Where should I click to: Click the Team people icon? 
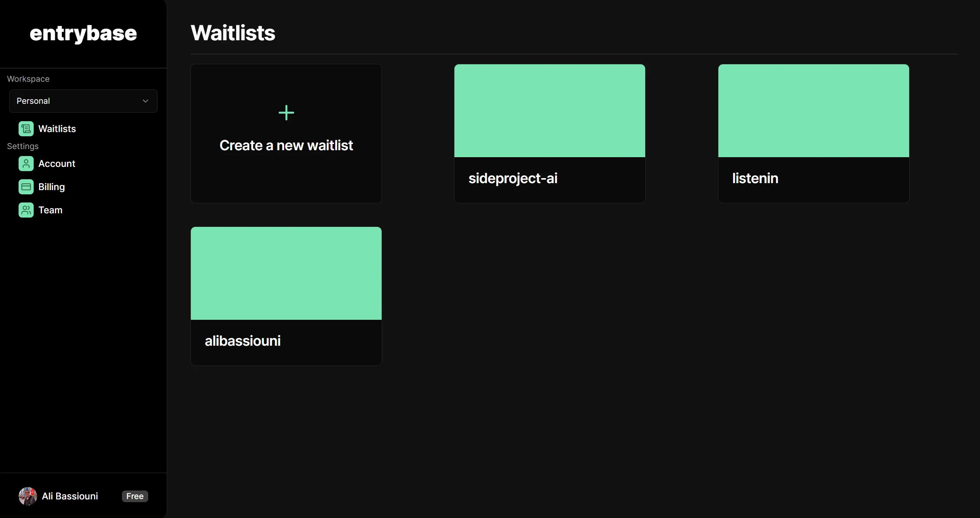point(26,210)
